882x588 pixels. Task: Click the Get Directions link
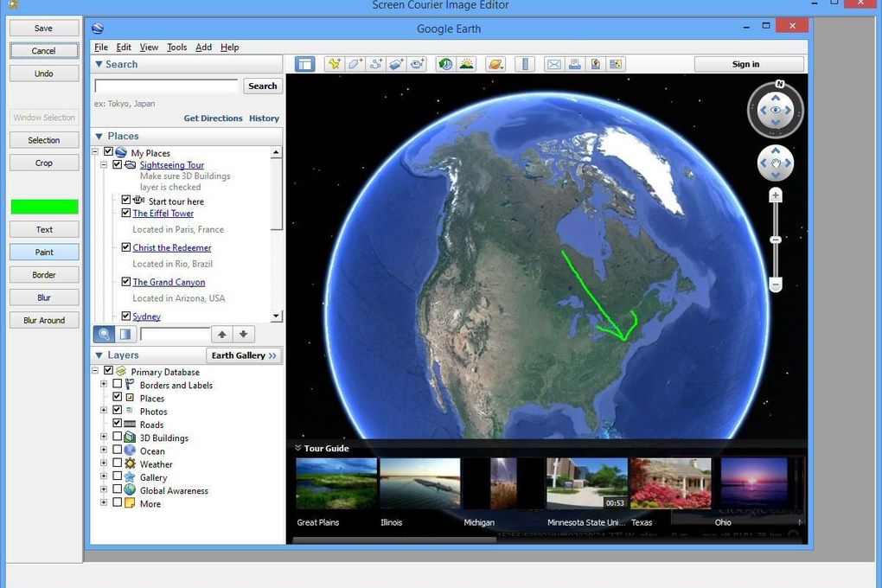point(214,118)
